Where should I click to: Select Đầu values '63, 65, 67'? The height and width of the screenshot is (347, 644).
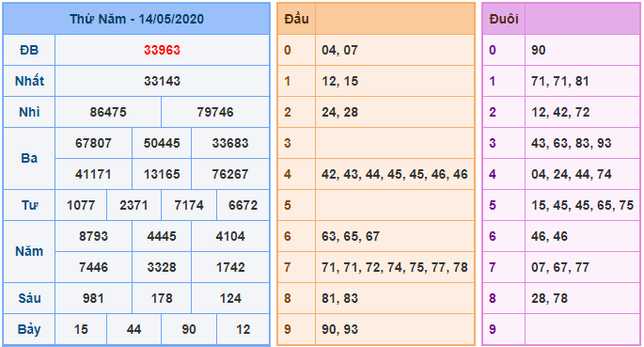coord(351,236)
